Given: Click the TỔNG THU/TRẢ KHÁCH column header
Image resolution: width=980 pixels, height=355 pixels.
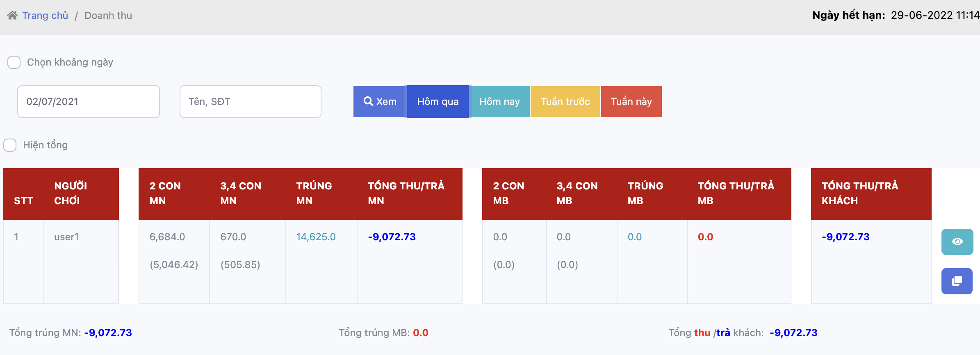Looking at the screenshot, I should click(x=859, y=193).
